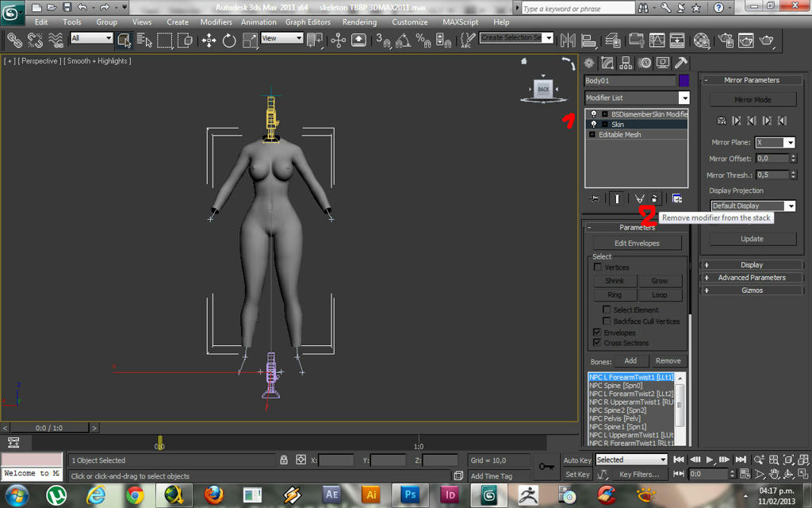
Task: Open the Customize menu
Action: click(410, 22)
